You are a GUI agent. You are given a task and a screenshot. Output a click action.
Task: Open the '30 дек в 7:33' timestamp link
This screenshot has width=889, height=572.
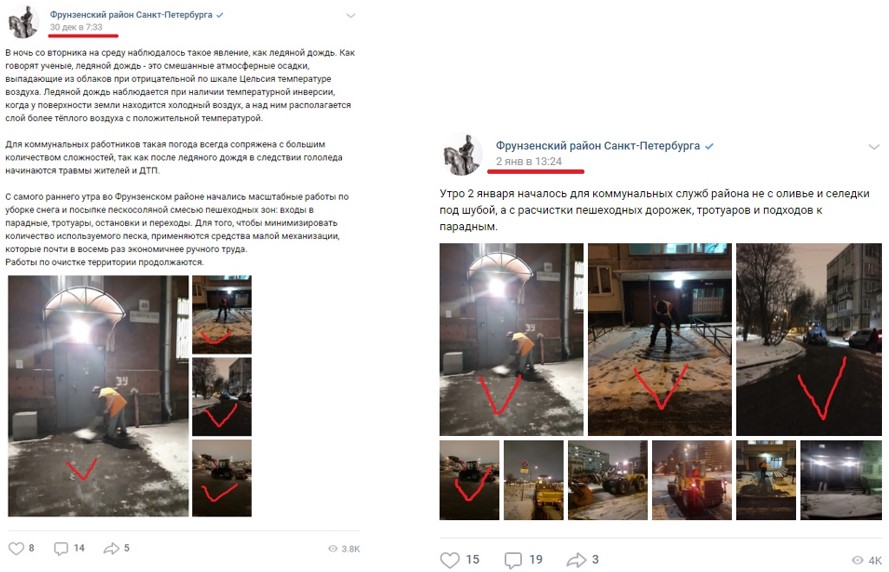76,27
